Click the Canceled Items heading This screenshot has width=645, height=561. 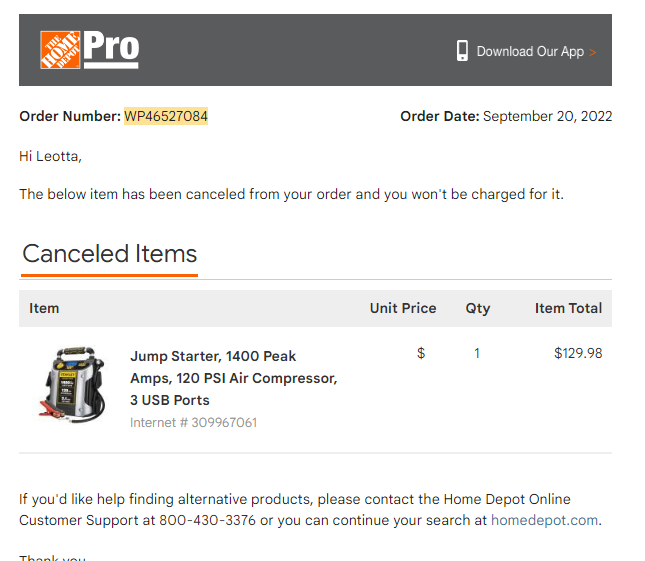tap(109, 253)
